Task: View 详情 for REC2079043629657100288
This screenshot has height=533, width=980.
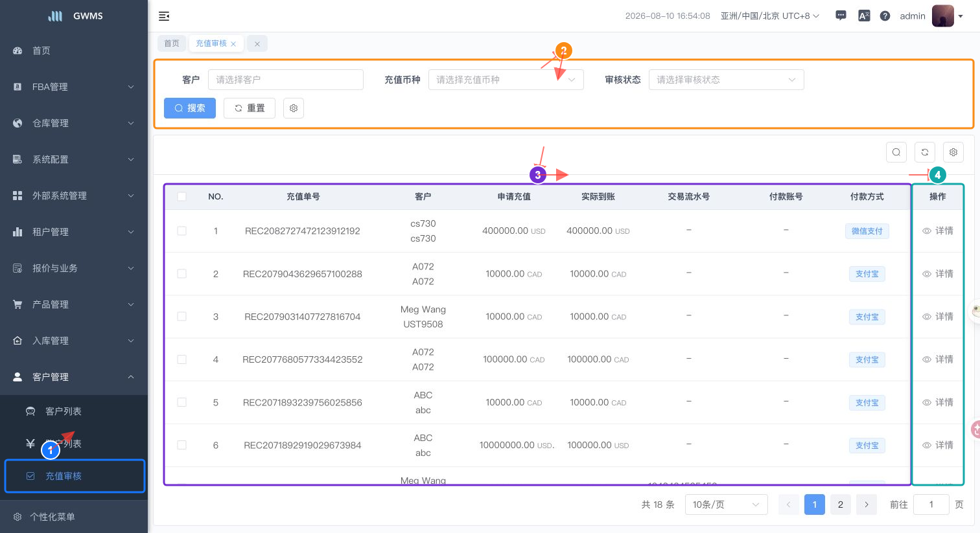Action: click(938, 274)
